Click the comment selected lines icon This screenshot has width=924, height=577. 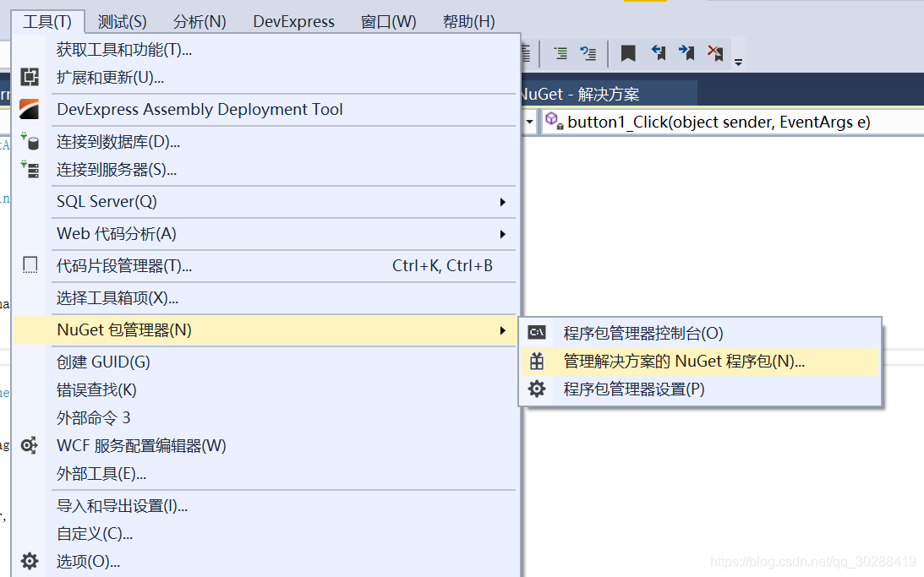click(561, 53)
